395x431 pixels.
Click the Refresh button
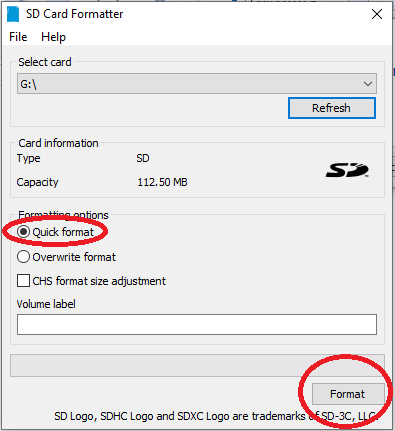(x=332, y=108)
